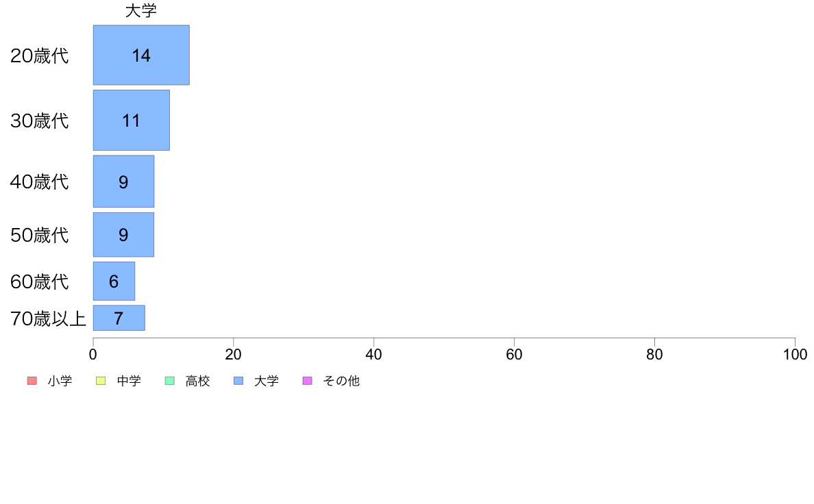Image resolution: width=814 pixels, height=504 pixels.
Task: Click the 40 tick on x-axis
Action: [x=374, y=355]
